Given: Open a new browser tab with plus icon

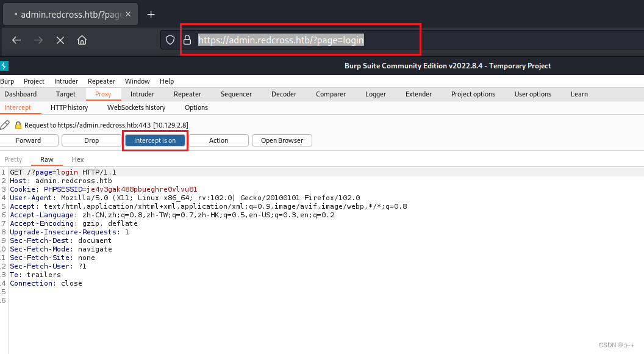Looking at the screenshot, I should tap(151, 14).
